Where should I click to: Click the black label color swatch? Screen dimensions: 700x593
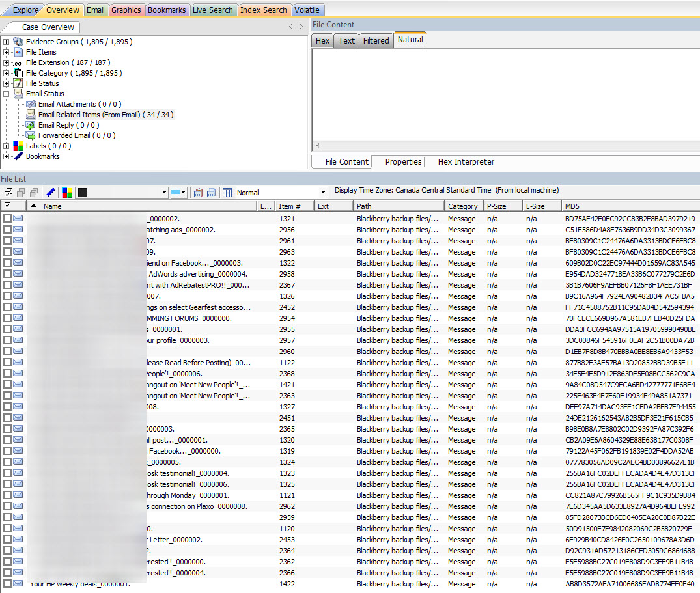83,192
